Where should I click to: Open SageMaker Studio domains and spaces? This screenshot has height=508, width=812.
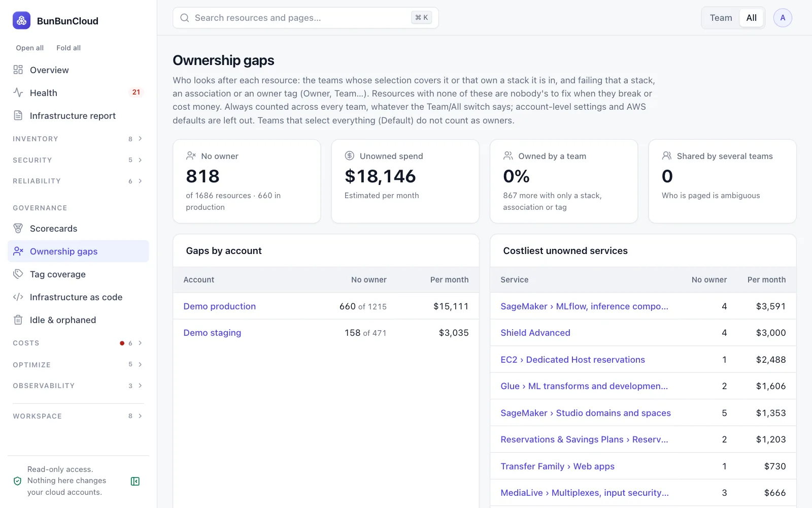pos(586,413)
